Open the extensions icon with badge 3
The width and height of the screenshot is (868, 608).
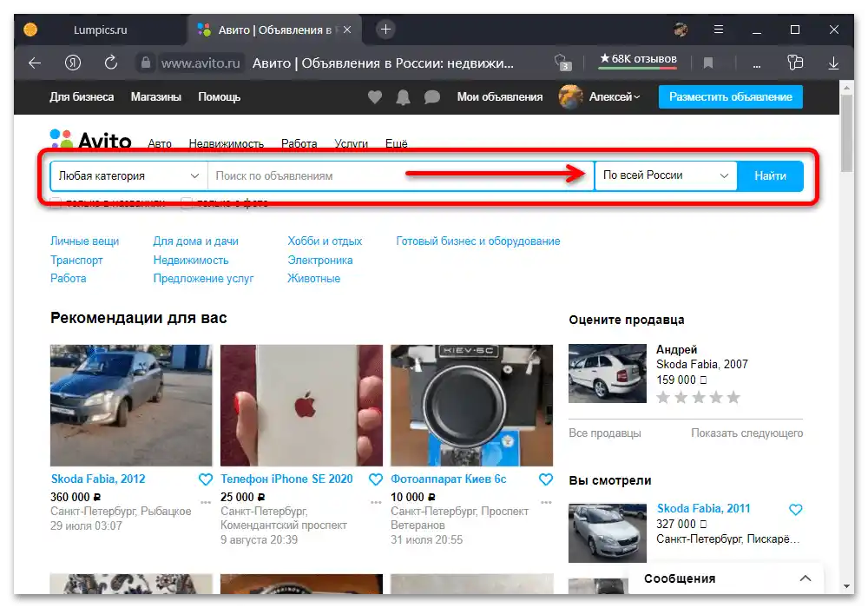(562, 63)
